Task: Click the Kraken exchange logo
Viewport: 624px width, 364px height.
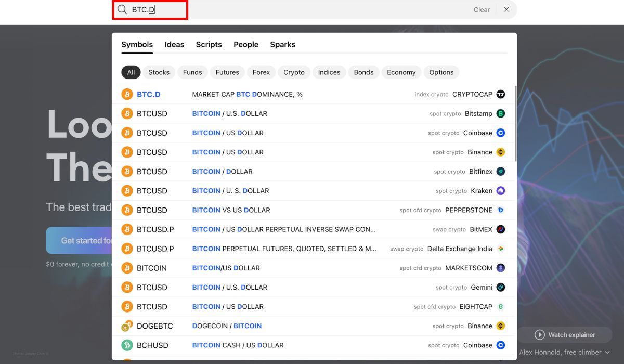Action: coord(501,191)
